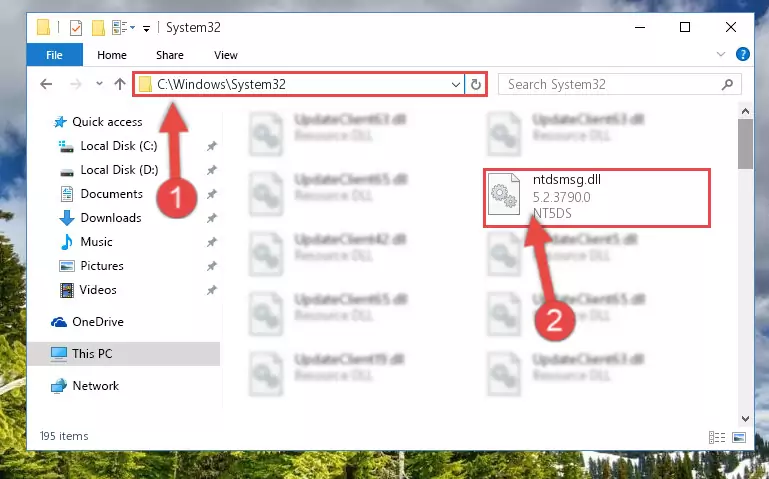Click pin icon next to Documents
This screenshot has width=769, height=479.
(x=211, y=194)
